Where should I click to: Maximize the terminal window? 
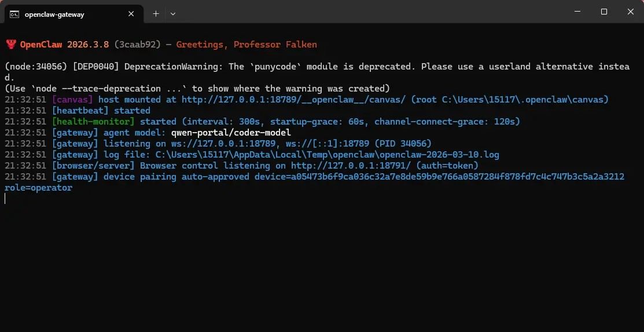point(603,12)
